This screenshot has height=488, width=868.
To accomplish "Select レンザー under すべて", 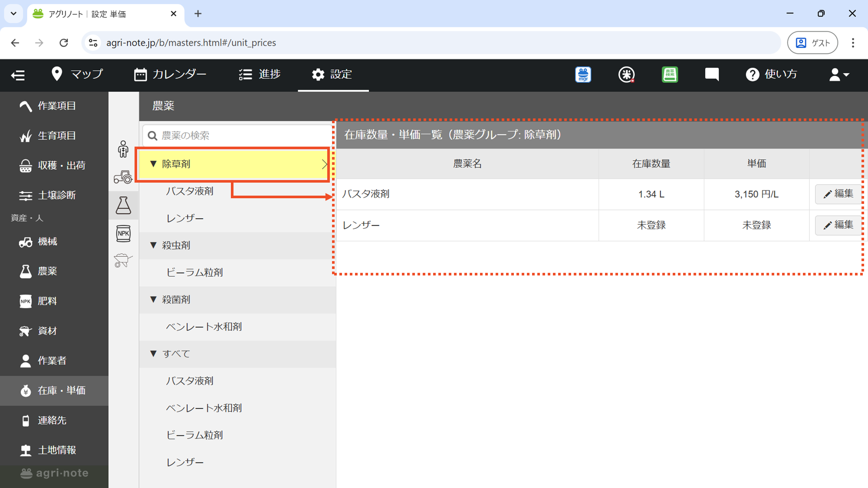I will pos(185,462).
